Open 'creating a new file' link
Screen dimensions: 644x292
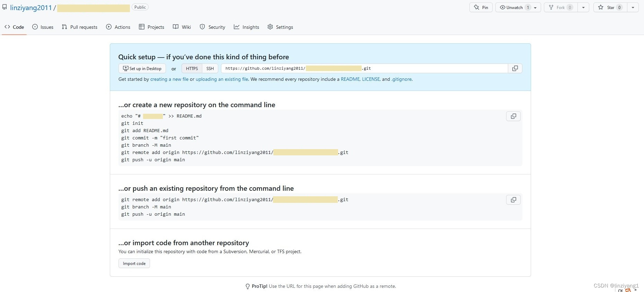pyautogui.click(x=169, y=79)
